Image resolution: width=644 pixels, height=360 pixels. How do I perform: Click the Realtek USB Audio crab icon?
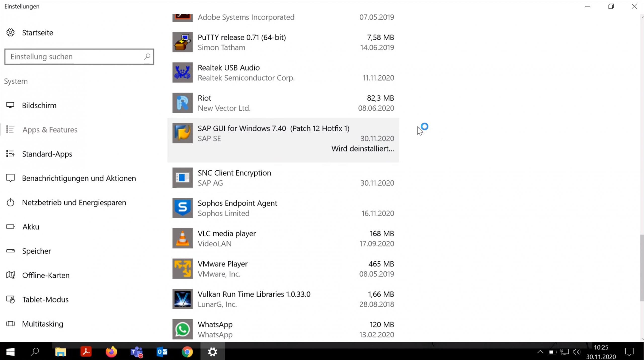pyautogui.click(x=182, y=73)
